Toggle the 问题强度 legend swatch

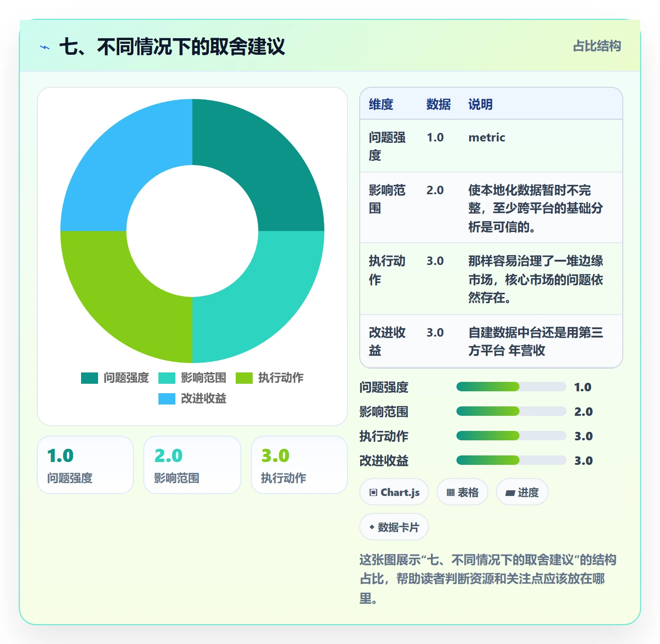pos(90,378)
